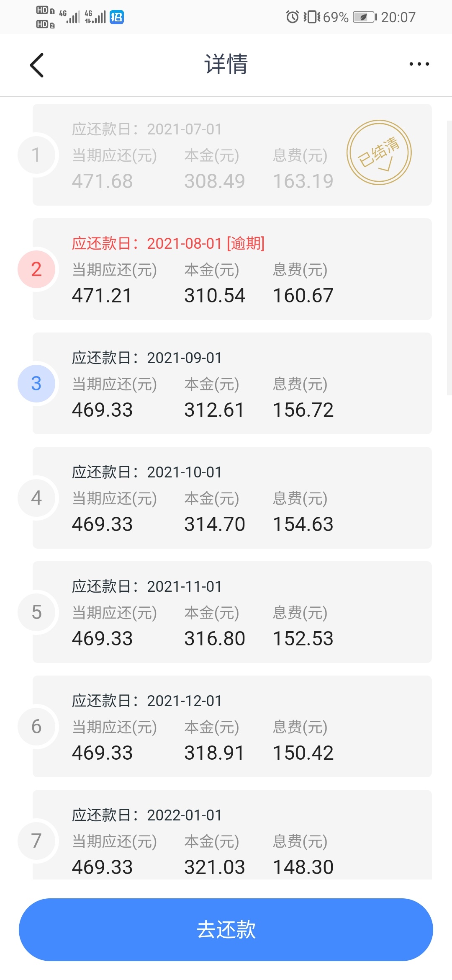
Task: Open the 2022-01-01 installment card
Action: point(232,835)
